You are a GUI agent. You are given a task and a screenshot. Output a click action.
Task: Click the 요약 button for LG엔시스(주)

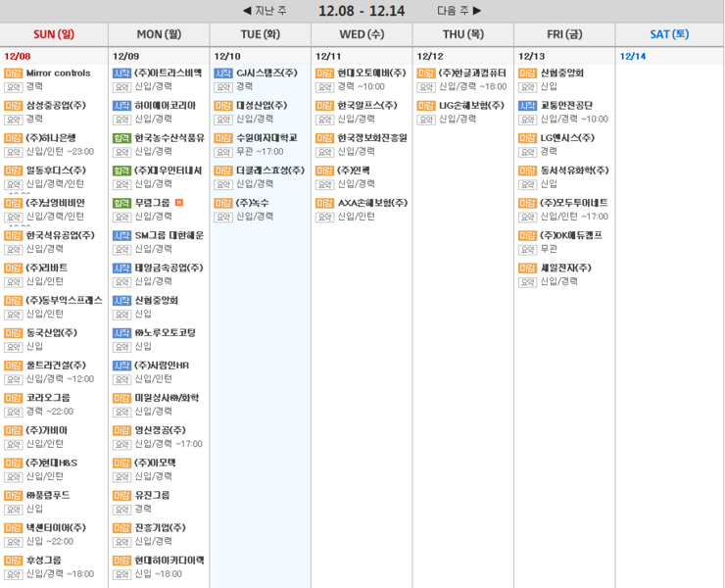[x=527, y=152]
